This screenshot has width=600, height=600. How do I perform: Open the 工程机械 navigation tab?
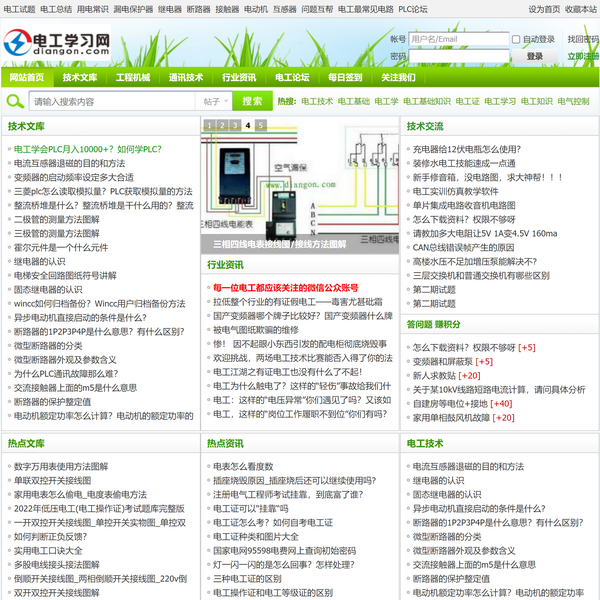[x=133, y=77]
